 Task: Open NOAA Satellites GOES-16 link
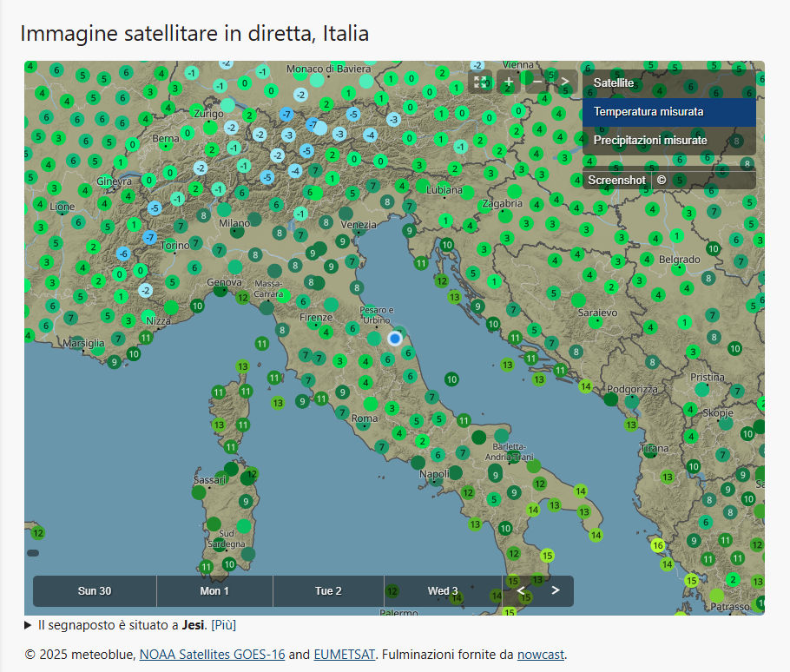pos(212,655)
